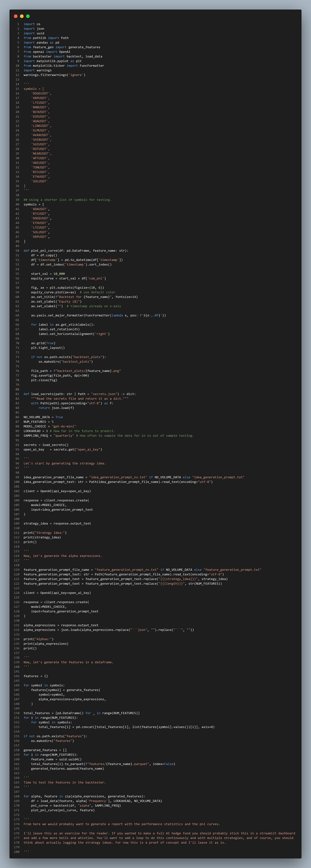This screenshot has height=868, width=311.
Task: Click line number 180 in the gutter
Action: coord(16,852)
